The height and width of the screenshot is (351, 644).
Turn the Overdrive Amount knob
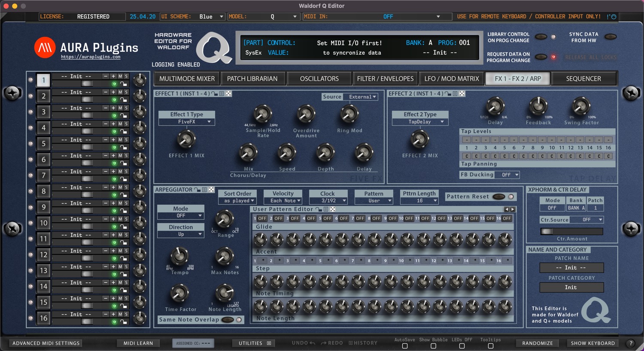pyautogui.click(x=306, y=114)
